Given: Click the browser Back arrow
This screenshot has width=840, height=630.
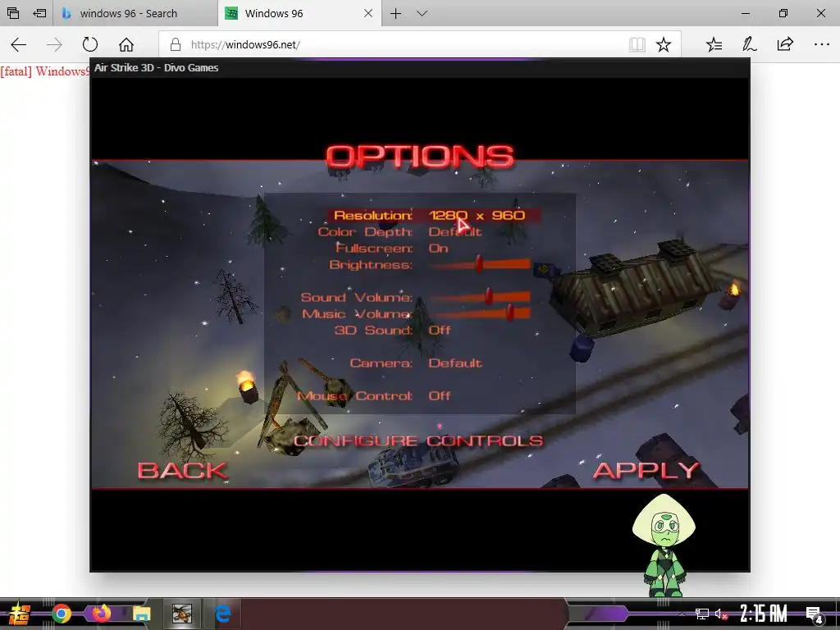Looking at the screenshot, I should tap(19, 44).
